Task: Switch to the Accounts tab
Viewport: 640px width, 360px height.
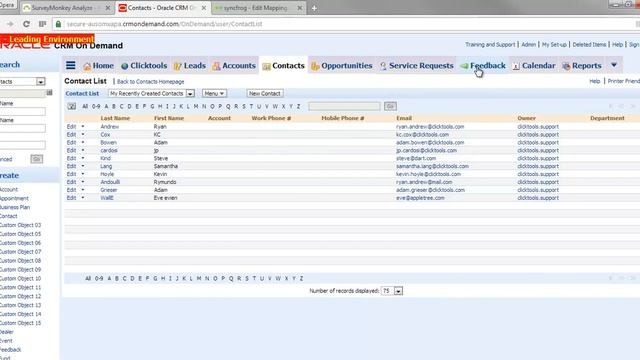Action: pyautogui.click(x=234, y=66)
